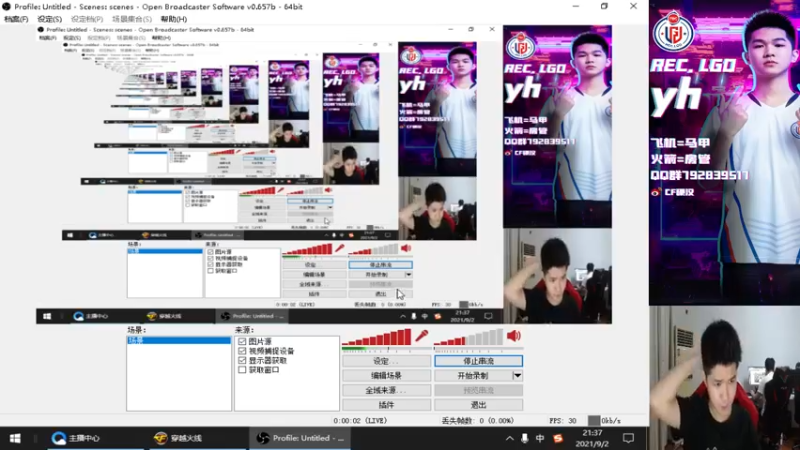800x450 pixels.
Task: Switch to 穿越火线 on the taskbar
Action: click(178, 438)
